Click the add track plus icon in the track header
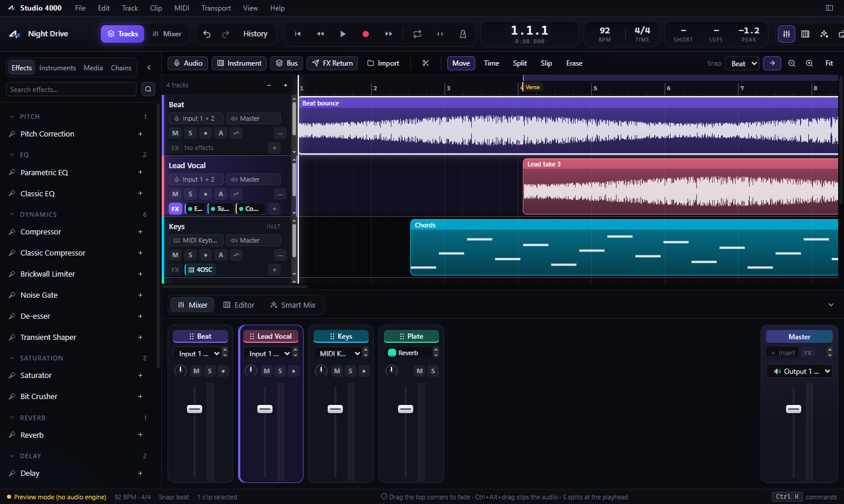This screenshot has width=844, height=504. [x=285, y=86]
